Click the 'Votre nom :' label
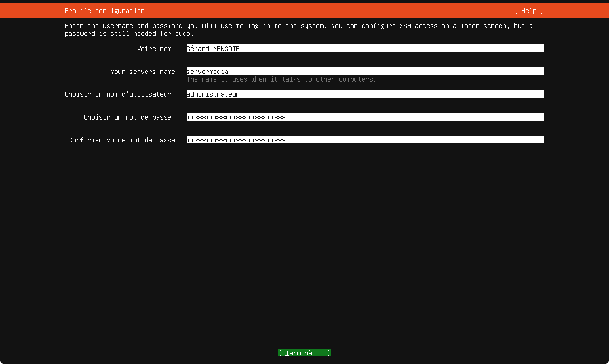 click(x=157, y=49)
